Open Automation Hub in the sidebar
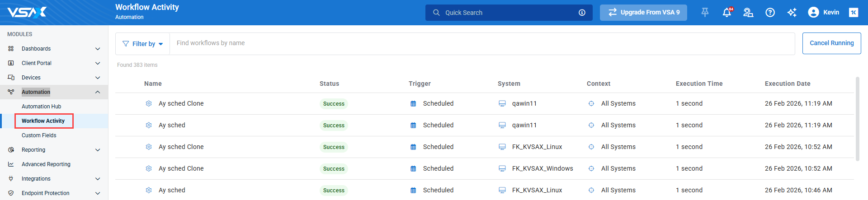 41,107
